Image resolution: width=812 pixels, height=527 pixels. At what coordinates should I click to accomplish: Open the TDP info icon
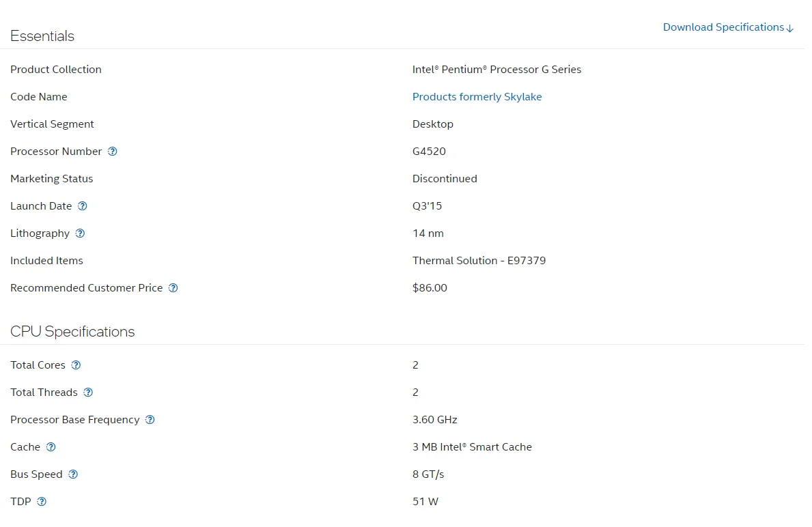point(42,502)
